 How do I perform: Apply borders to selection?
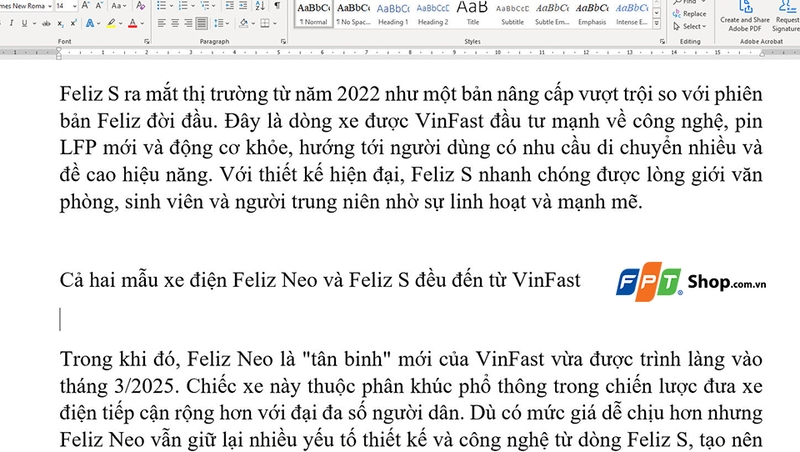click(x=264, y=23)
